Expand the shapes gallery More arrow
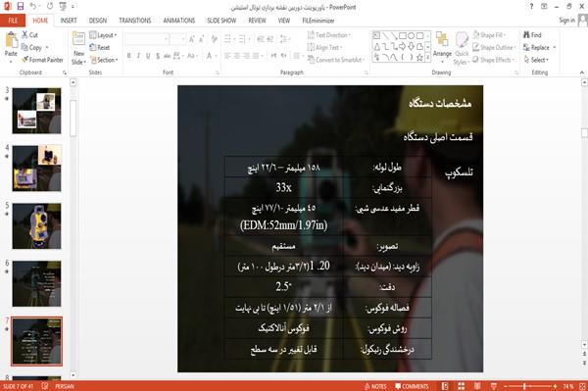The image size is (588, 391). pyautogui.click(x=428, y=58)
